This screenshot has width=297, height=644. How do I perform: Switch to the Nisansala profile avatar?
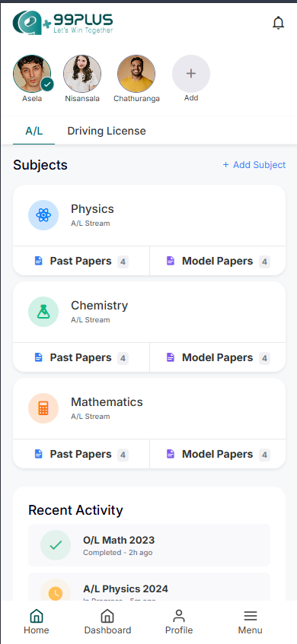click(82, 74)
